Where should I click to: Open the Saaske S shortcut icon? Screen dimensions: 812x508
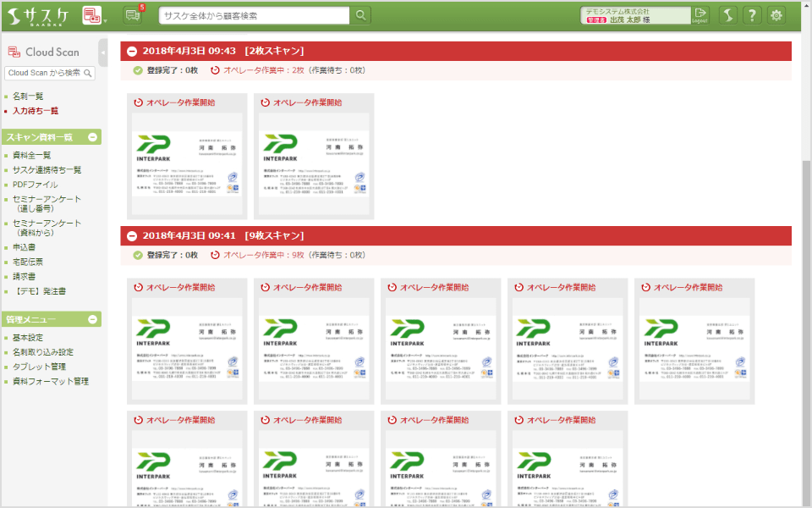click(727, 15)
